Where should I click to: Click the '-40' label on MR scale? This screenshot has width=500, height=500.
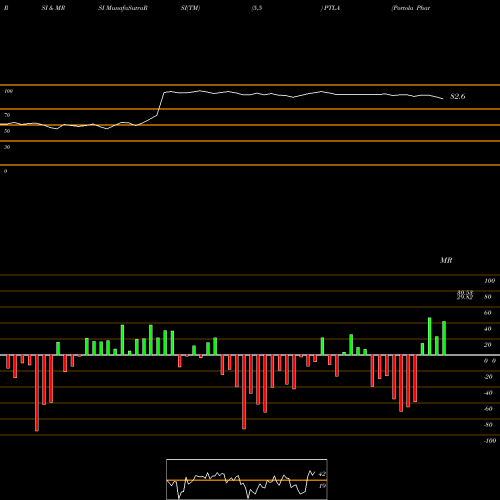tap(488, 393)
